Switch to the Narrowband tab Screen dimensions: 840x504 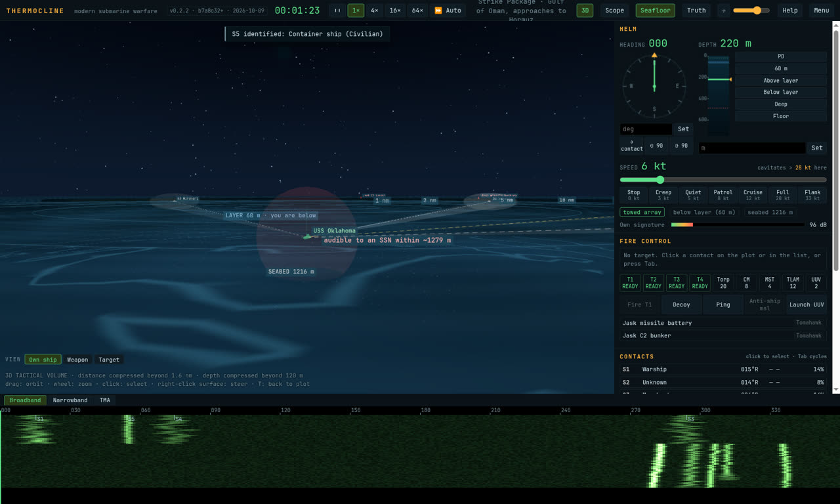[70, 400]
